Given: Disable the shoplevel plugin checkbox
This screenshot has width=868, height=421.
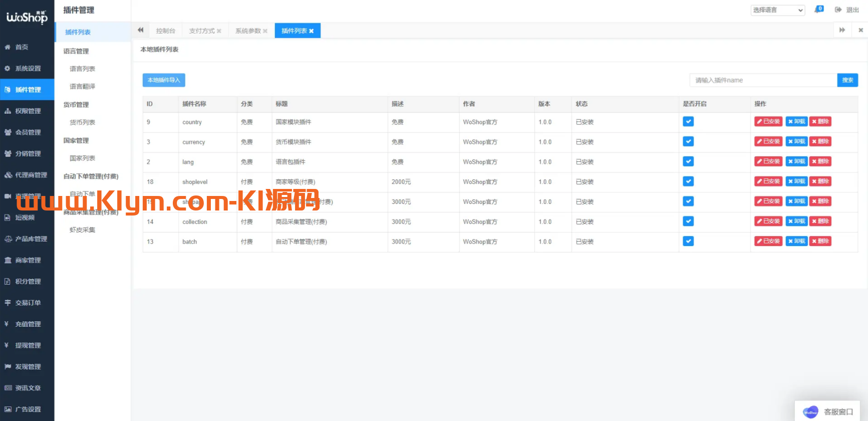Looking at the screenshot, I should point(688,181).
